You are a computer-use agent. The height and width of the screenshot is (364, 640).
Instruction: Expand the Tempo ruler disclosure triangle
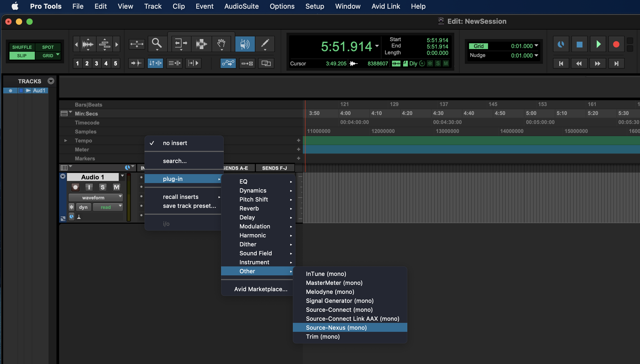coord(66,141)
